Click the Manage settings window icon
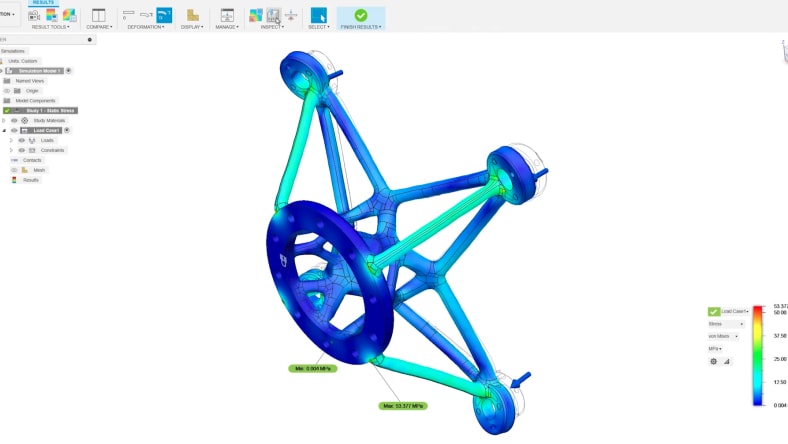Viewport: 788px width, 444px height. click(x=227, y=16)
